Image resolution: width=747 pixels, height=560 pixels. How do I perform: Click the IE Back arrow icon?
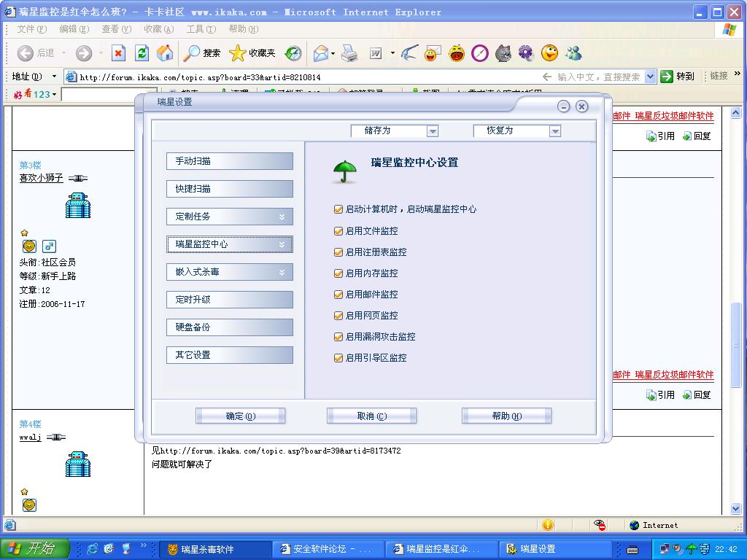(x=25, y=52)
